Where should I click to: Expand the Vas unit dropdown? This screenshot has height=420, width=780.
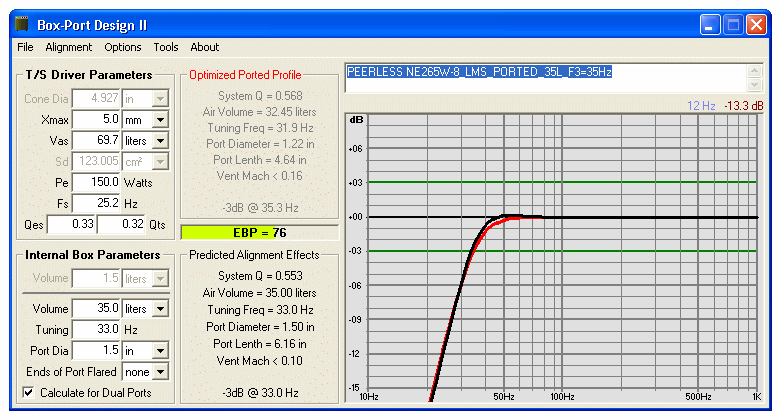(160, 141)
